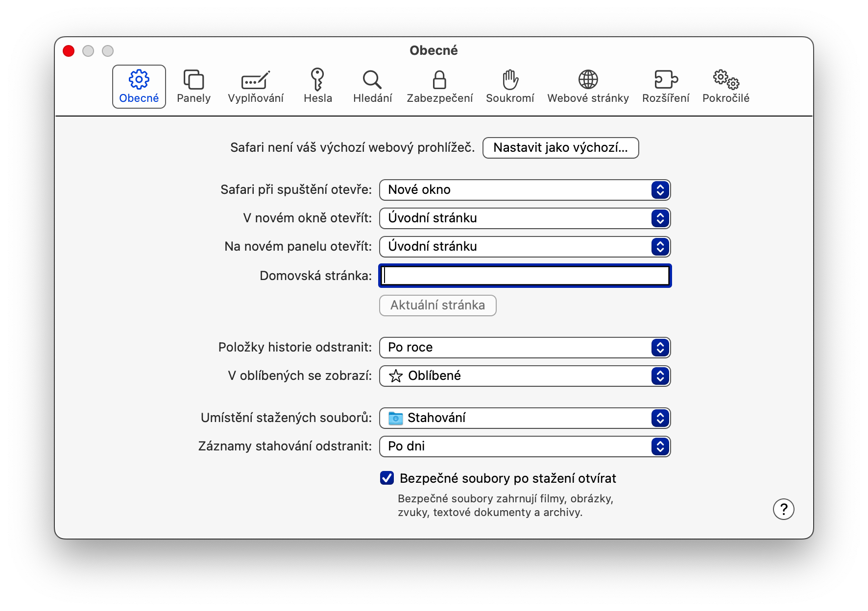Expand the Položky historie odstranit dropdown
868x611 pixels.
(x=525, y=348)
